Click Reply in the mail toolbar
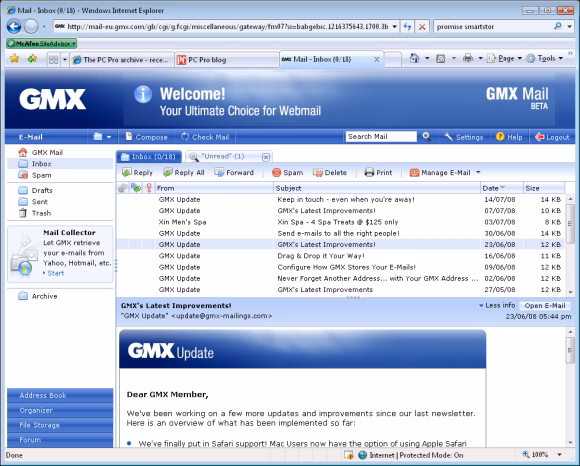This screenshot has width=580, height=466. tap(137, 172)
